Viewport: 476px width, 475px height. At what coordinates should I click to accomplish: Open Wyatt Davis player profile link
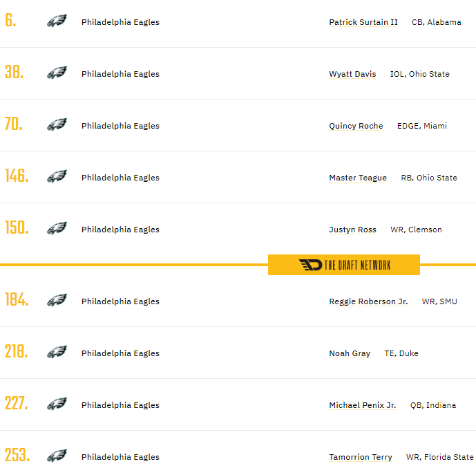(352, 74)
